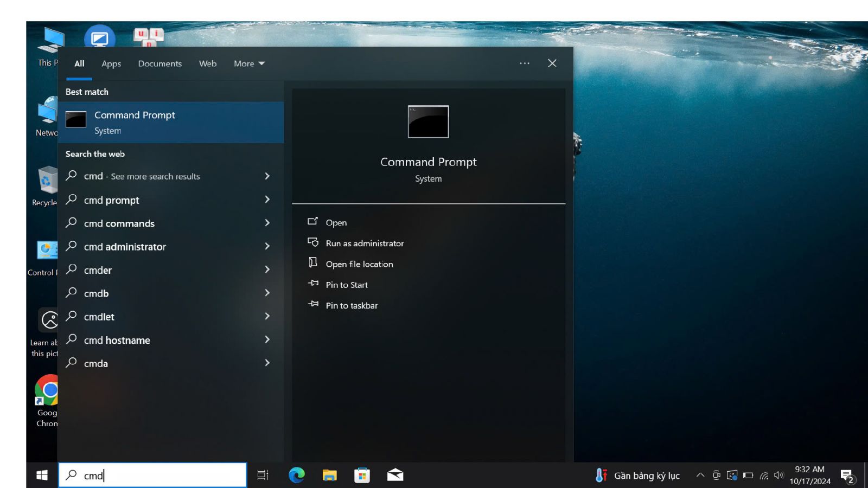Open the Windows Start menu button
The image size is (868, 488).
[42, 476]
